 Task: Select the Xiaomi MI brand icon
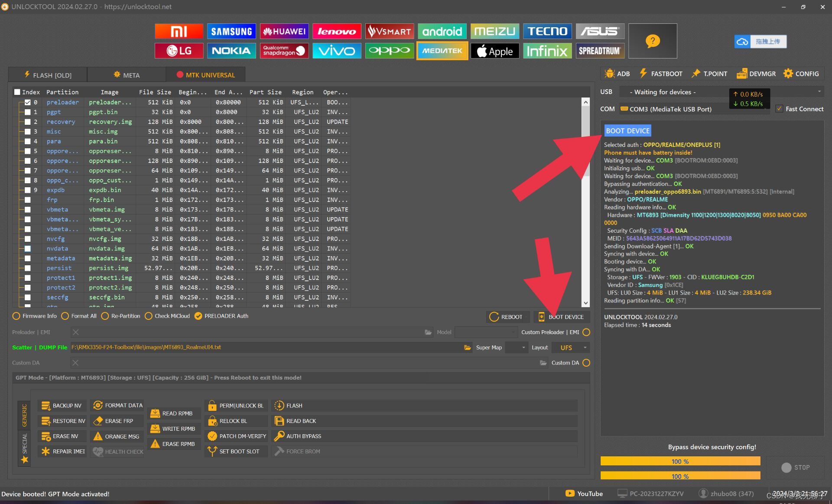tap(179, 31)
